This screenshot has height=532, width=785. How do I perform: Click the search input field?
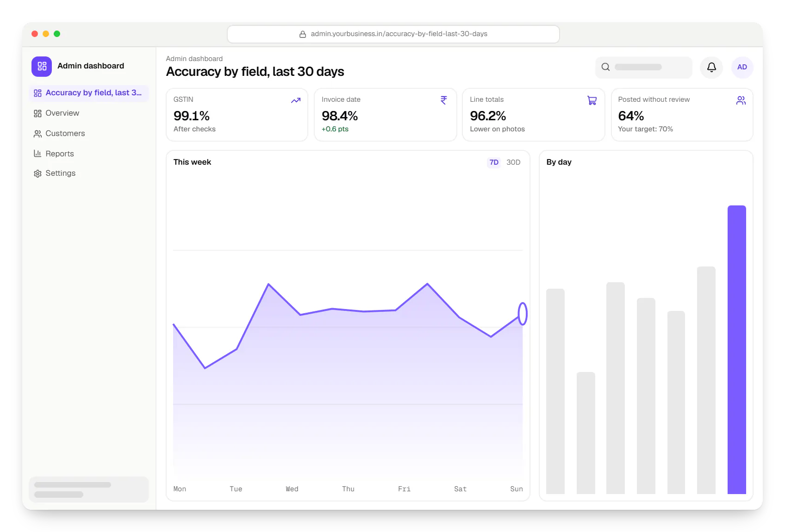coord(643,67)
